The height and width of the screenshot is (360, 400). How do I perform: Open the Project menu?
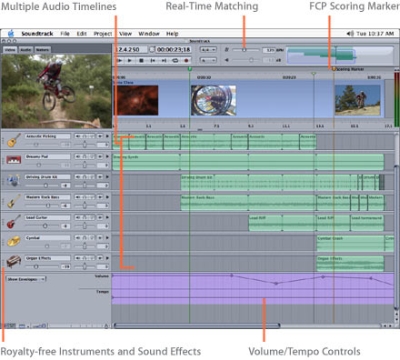[102, 34]
